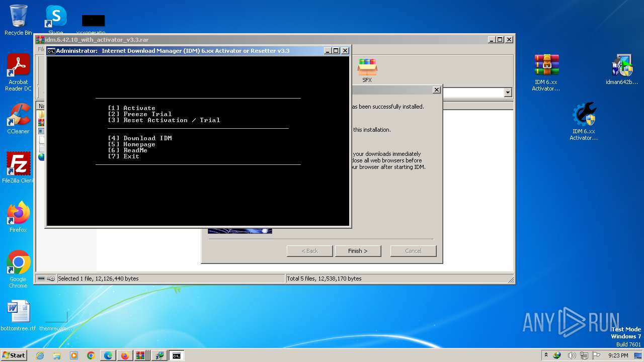The image size is (644, 362).
Task: Click the '[7] Exit' console line
Action: [x=123, y=156]
